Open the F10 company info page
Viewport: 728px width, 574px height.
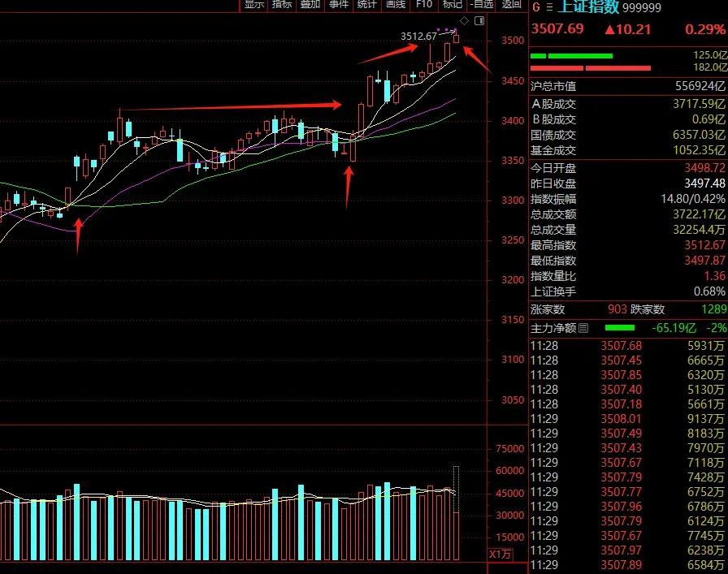tap(424, 5)
